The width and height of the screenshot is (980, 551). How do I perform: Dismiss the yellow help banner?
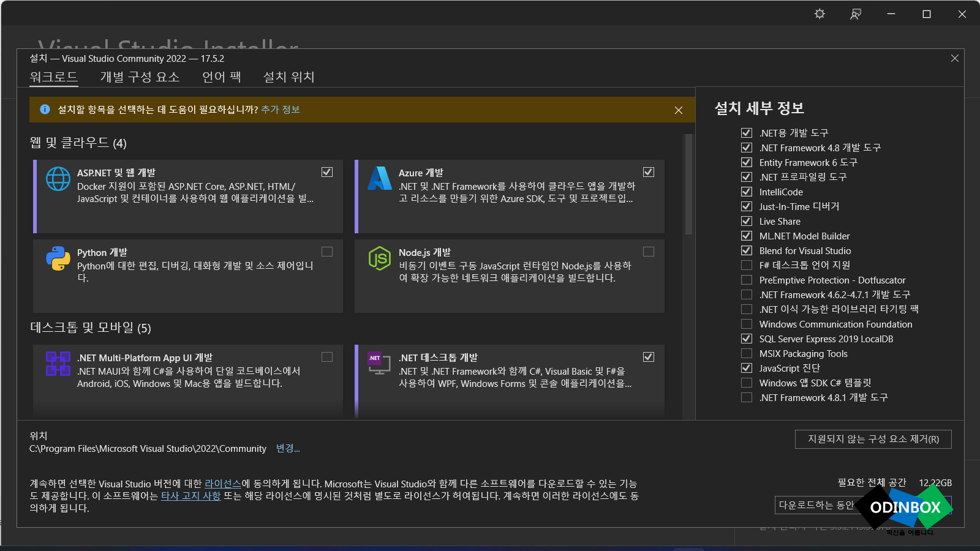point(679,110)
